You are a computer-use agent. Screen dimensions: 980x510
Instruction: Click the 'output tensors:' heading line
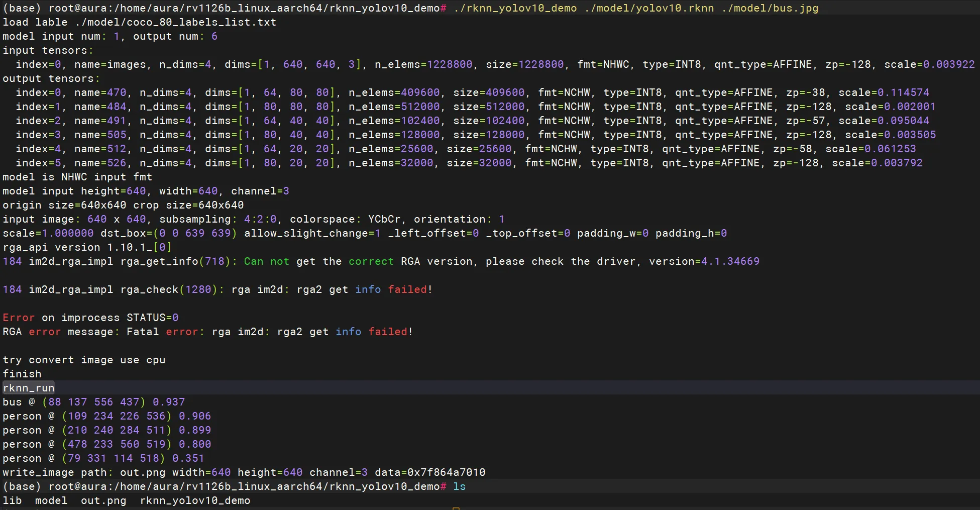coord(51,78)
